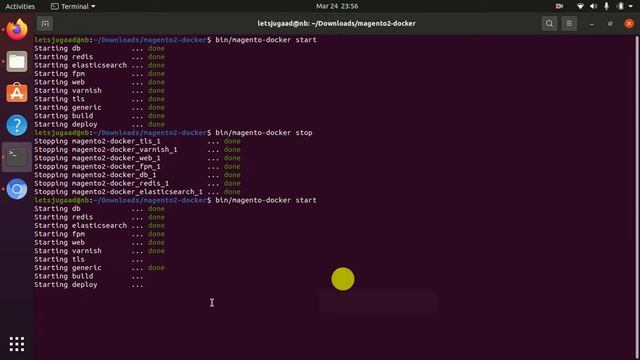Open Wi-Fi network status icon
640x360 pixels.
pos(580,6)
